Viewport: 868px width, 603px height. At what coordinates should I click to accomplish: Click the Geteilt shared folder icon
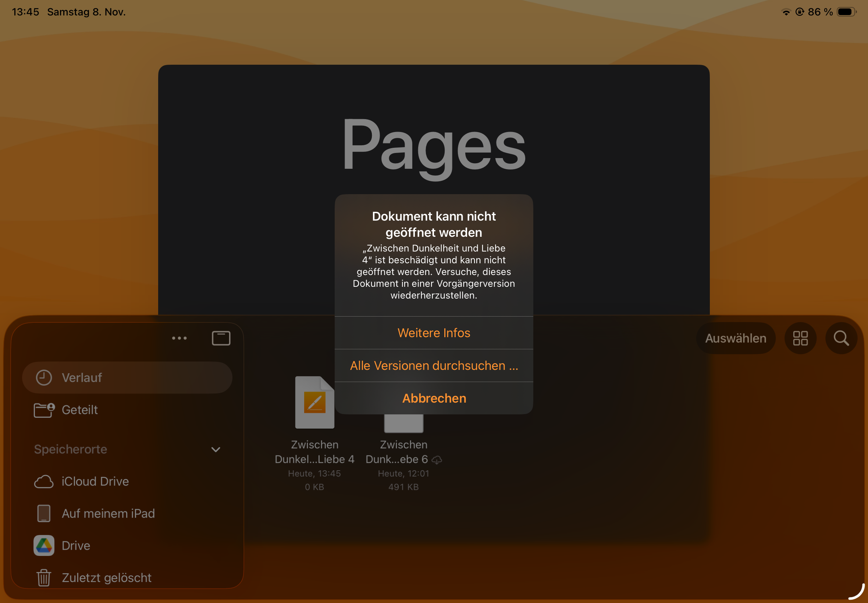(44, 410)
